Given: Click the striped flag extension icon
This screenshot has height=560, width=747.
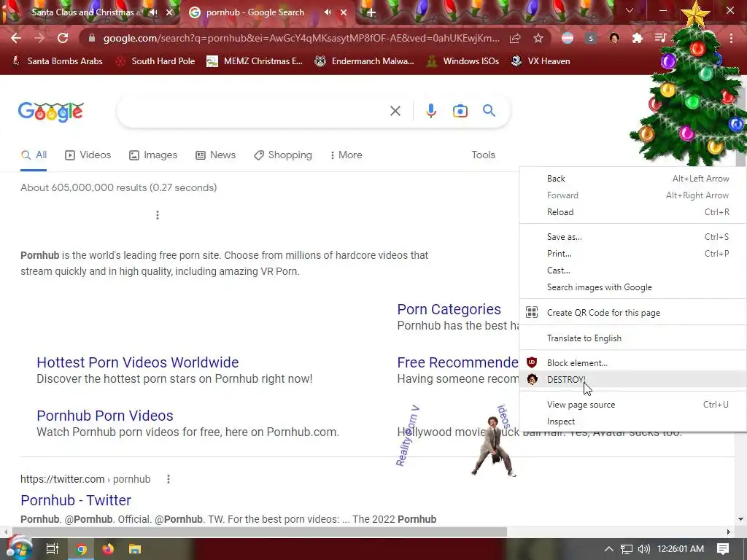Looking at the screenshot, I should tap(568, 39).
